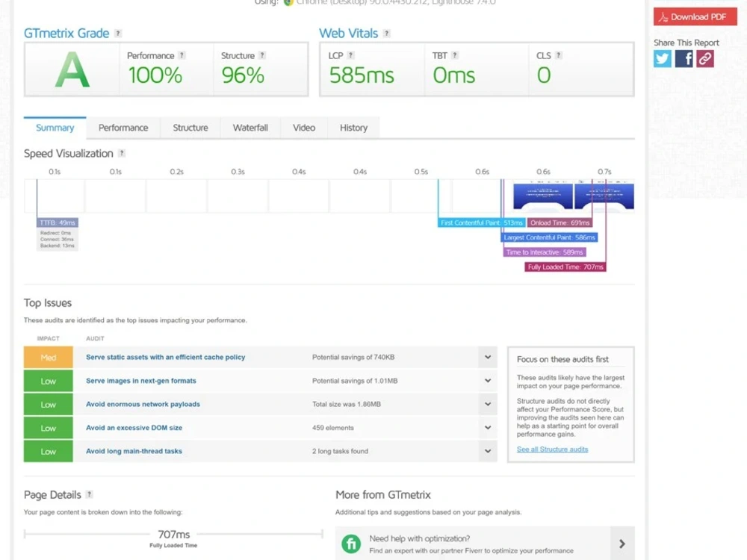This screenshot has height=560, width=747.
Task: Copy report link using chain icon
Action: click(705, 58)
